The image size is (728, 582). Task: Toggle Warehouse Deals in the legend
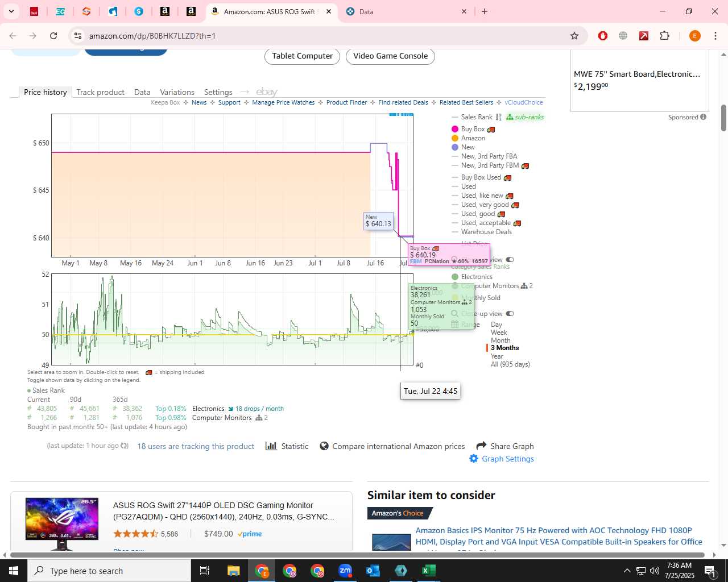[482, 232]
